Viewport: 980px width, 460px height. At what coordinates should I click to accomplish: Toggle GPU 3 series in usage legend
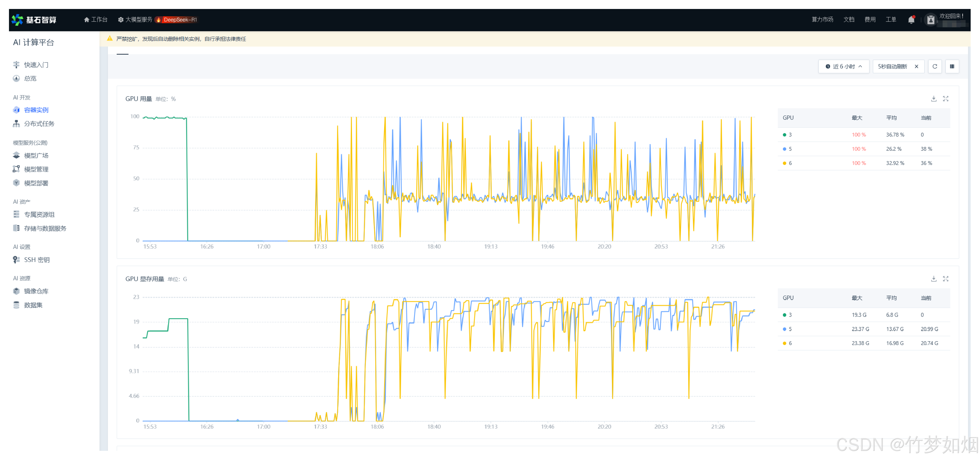tap(790, 135)
